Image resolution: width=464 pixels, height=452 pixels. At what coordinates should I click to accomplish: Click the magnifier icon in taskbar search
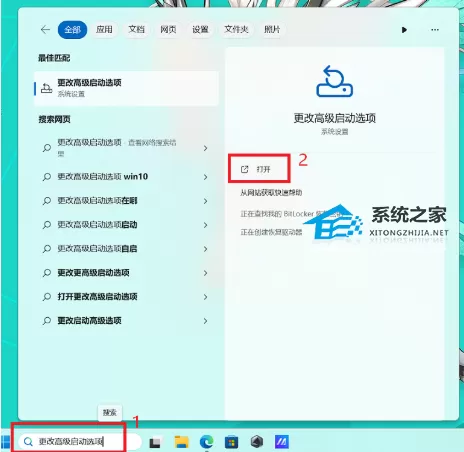(28, 442)
